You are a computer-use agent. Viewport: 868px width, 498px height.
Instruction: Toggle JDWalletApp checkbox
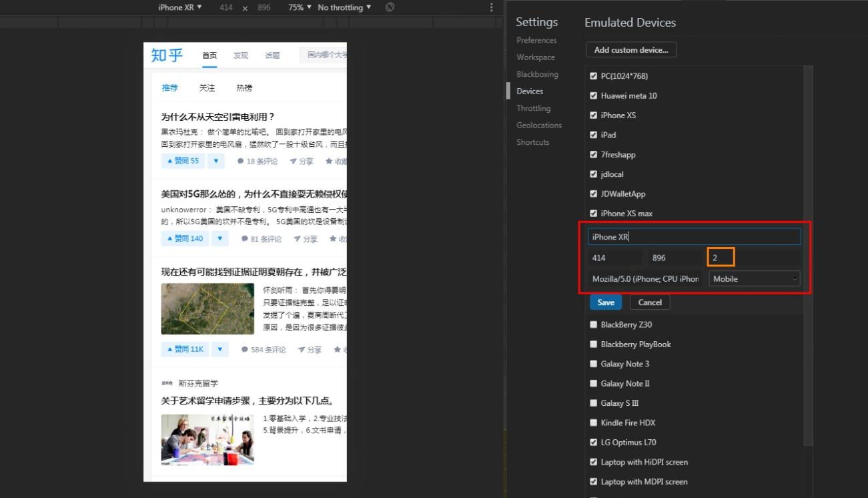point(594,194)
